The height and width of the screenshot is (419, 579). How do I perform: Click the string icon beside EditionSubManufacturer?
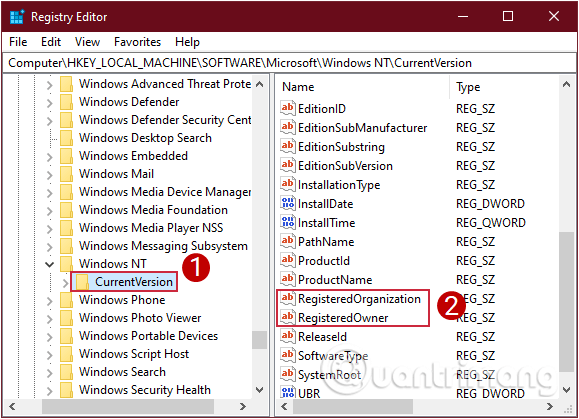coord(288,127)
